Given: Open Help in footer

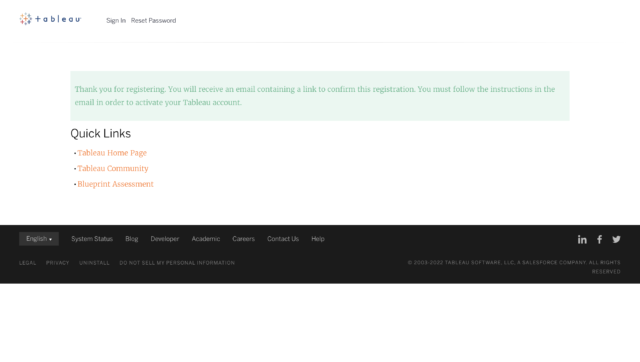Looking at the screenshot, I should point(318,239).
